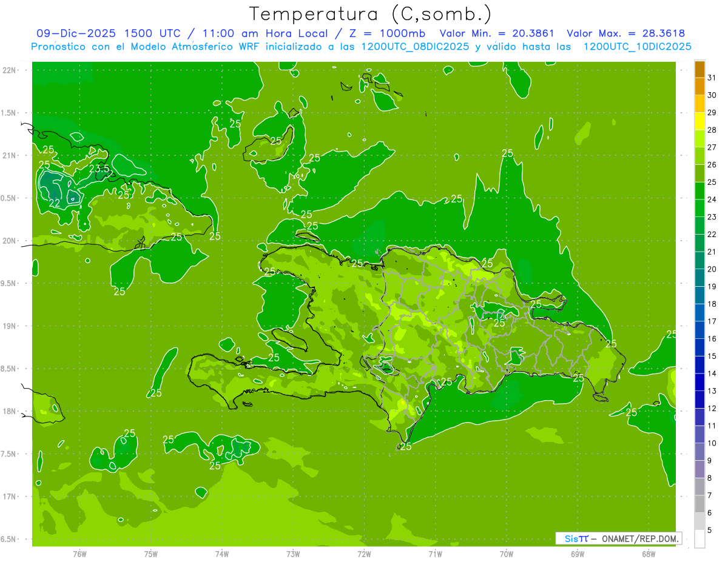Image resolution: width=728 pixels, height=562 pixels.
Task: Click color scale value "15"
Action: coord(712,356)
